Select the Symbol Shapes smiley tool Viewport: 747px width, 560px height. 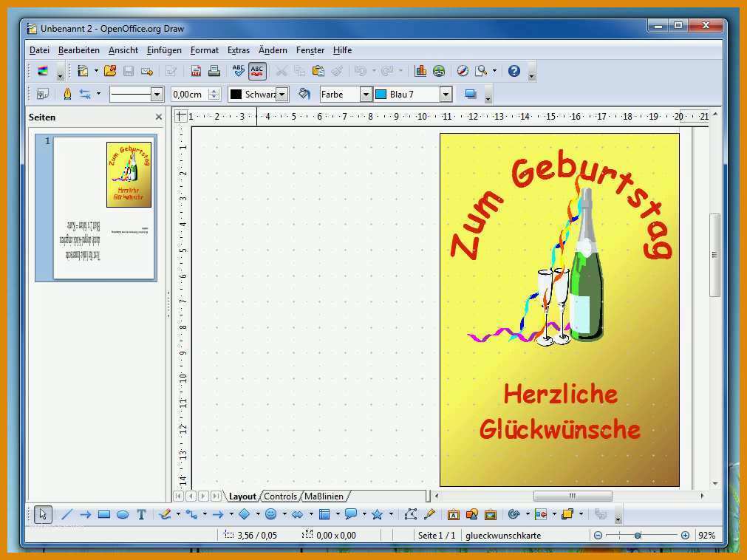[270, 514]
